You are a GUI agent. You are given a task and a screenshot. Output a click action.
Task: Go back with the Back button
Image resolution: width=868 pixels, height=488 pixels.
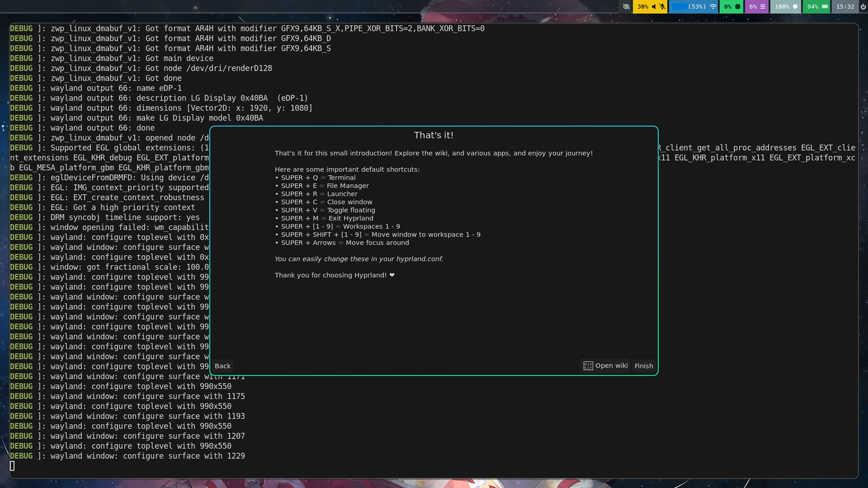(222, 366)
